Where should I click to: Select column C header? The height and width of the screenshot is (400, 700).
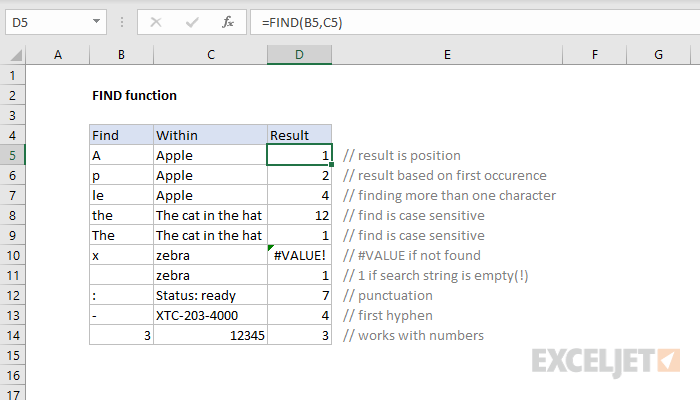[210, 55]
